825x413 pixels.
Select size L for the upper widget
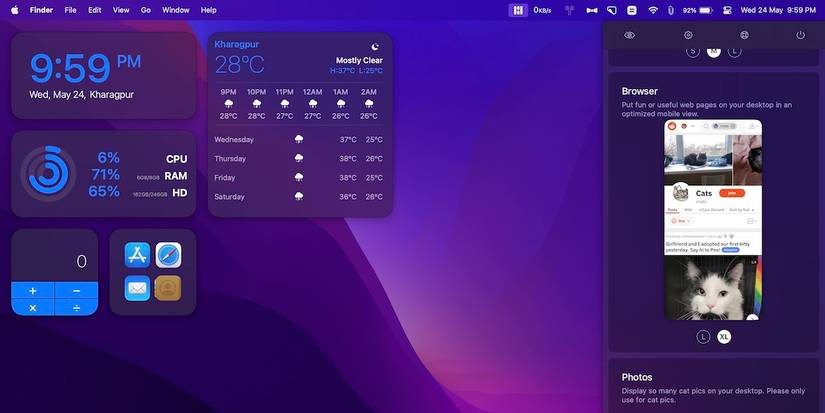coord(735,51)
